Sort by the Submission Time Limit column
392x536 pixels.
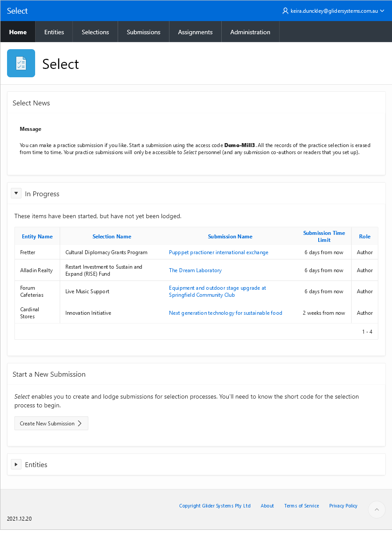click(x=324, y=236)
